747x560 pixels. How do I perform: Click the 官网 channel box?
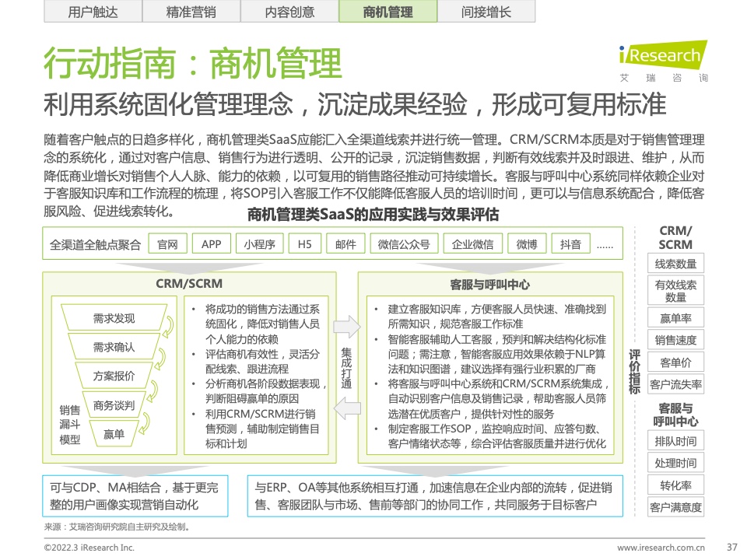[168, 244]
